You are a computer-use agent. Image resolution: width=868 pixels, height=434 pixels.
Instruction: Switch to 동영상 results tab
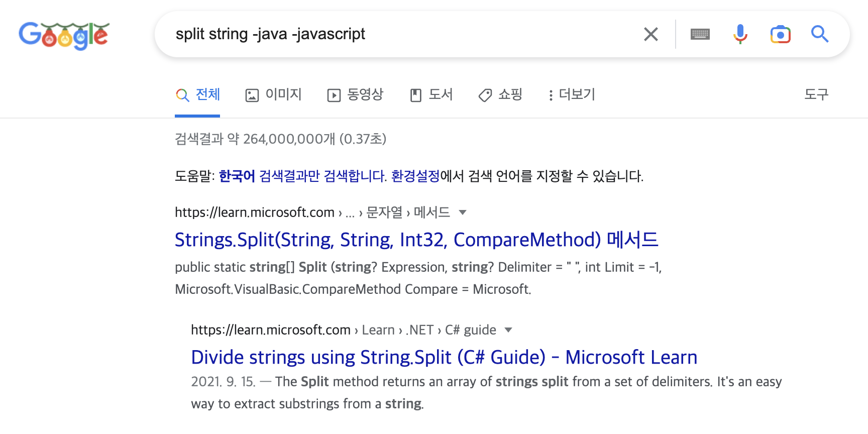355,94
